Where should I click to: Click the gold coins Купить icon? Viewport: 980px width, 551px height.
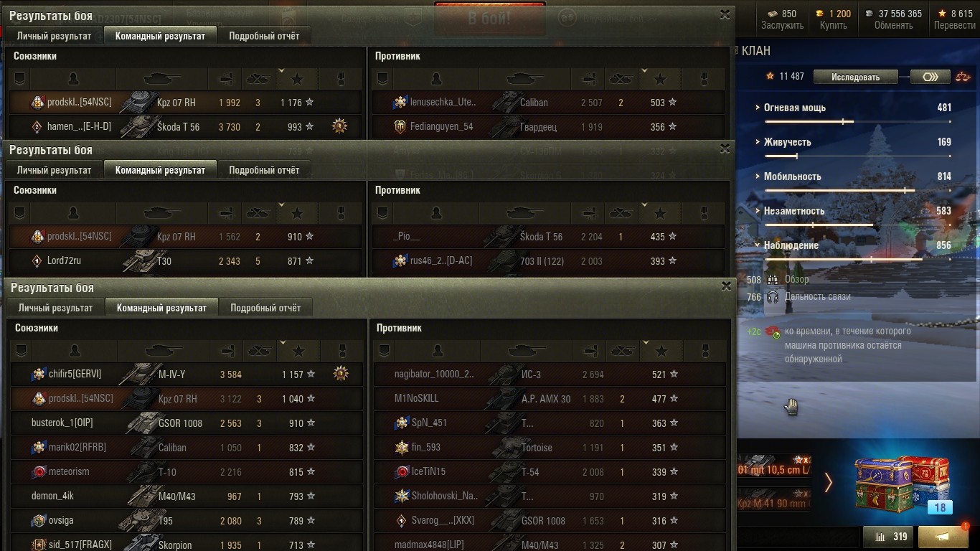pyautogui.click(x=820, y=14)
